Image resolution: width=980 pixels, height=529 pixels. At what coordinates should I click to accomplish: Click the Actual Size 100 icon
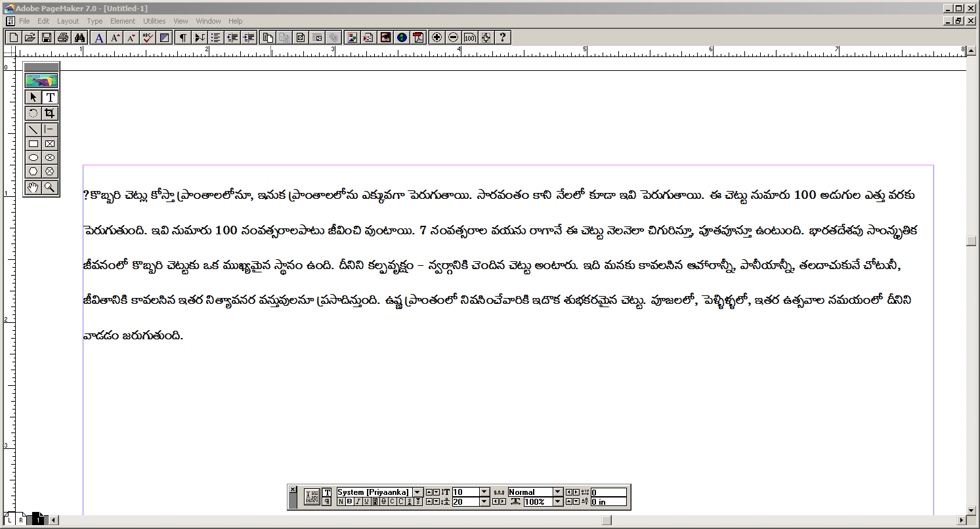[469, 37]
